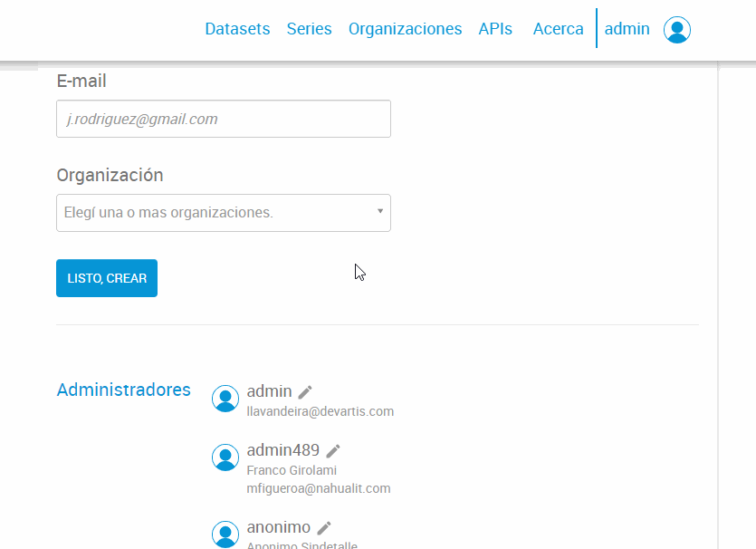
Task: Click the avatar icon for admin administrator
Action: click(x=225, y=399)
